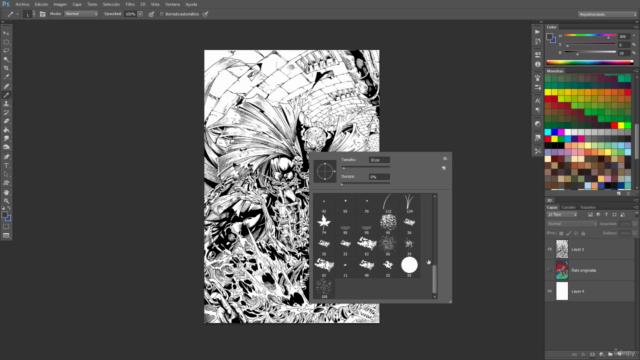Open the Color panel flyout menu
The height and width of the screenshot is (360, 640).
[x=636, y=27]
